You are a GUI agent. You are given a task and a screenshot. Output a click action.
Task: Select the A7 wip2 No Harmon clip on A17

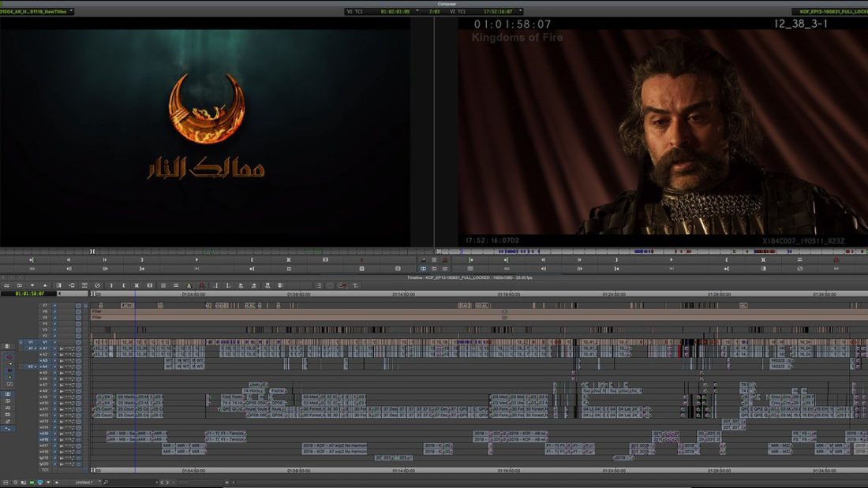[335, 446]
